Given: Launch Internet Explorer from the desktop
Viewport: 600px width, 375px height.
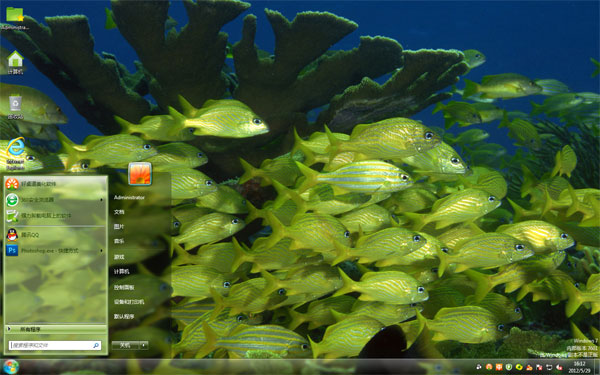Looking at the screenshot, I should [x=15, y=153].
